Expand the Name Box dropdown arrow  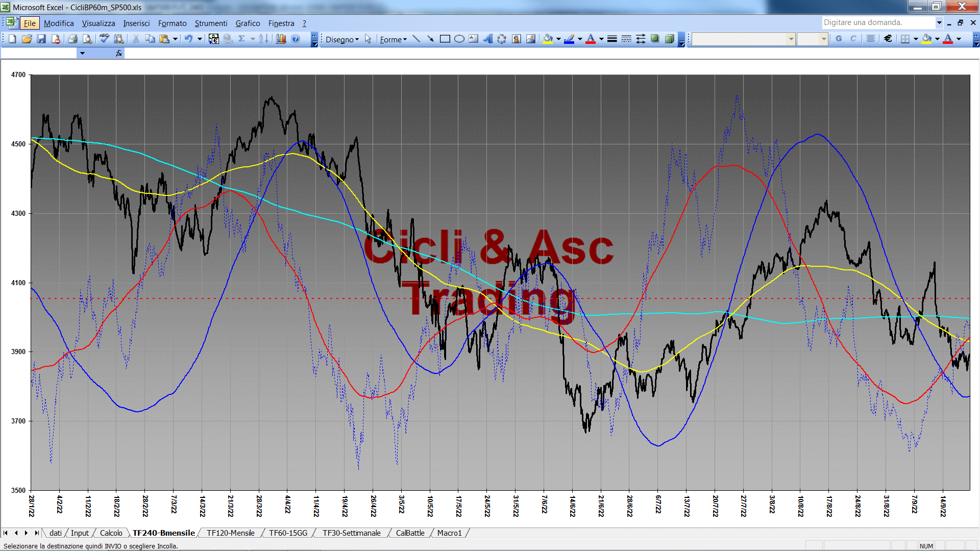[82, 53]
